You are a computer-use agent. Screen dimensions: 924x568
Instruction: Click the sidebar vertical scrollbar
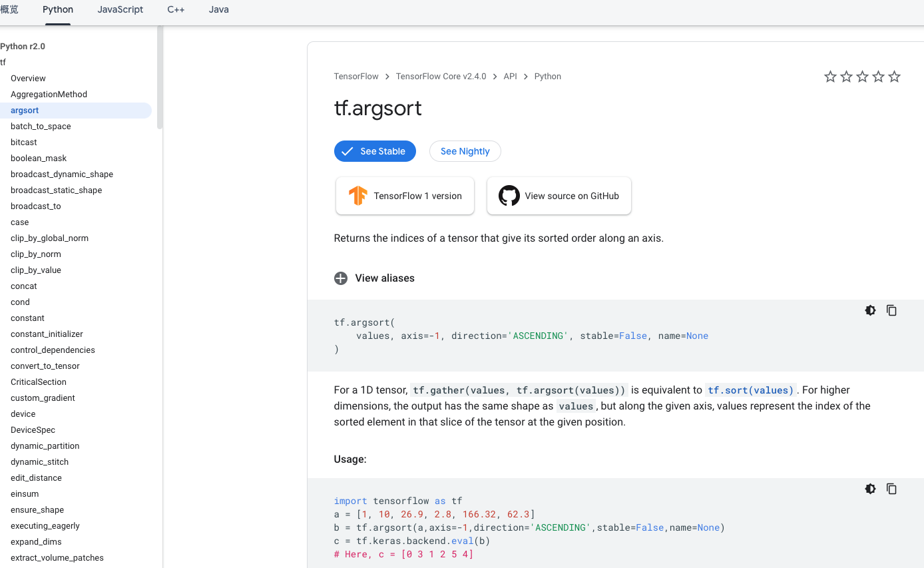[160, 77]
